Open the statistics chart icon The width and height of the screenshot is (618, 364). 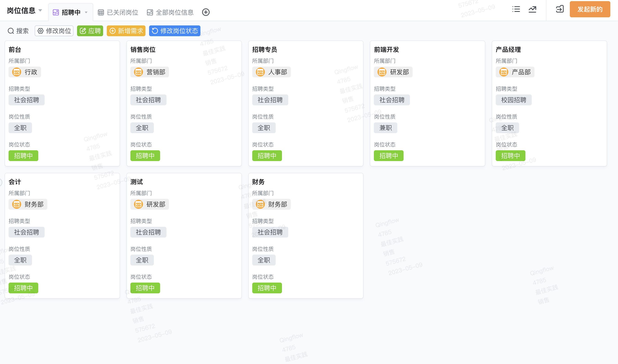(x=532, y=9)
